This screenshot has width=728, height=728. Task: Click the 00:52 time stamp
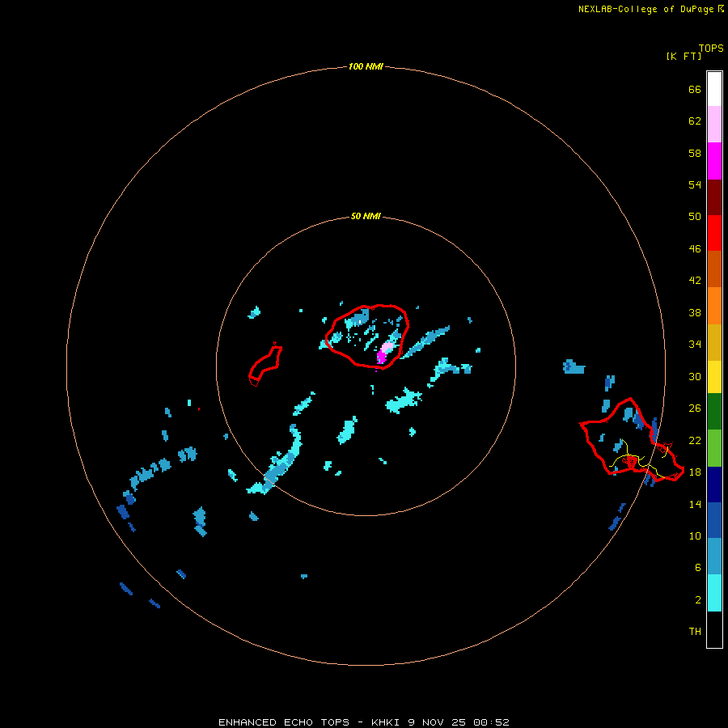(491, 722)
